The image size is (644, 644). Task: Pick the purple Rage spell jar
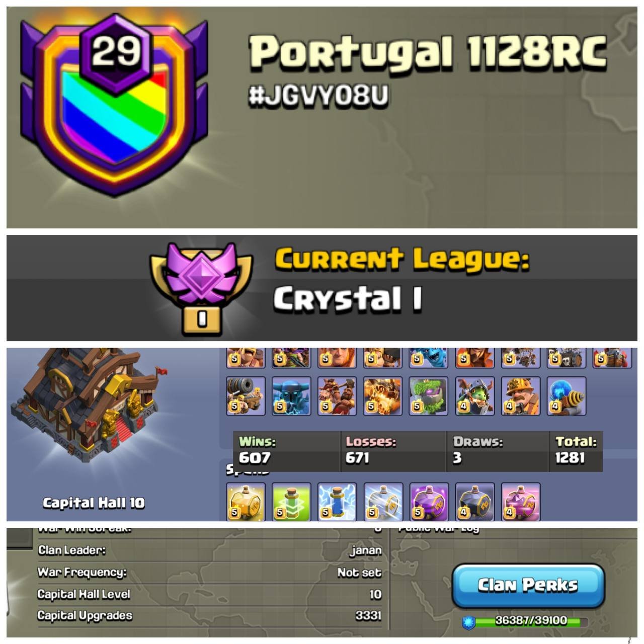(x=429, y=502)
